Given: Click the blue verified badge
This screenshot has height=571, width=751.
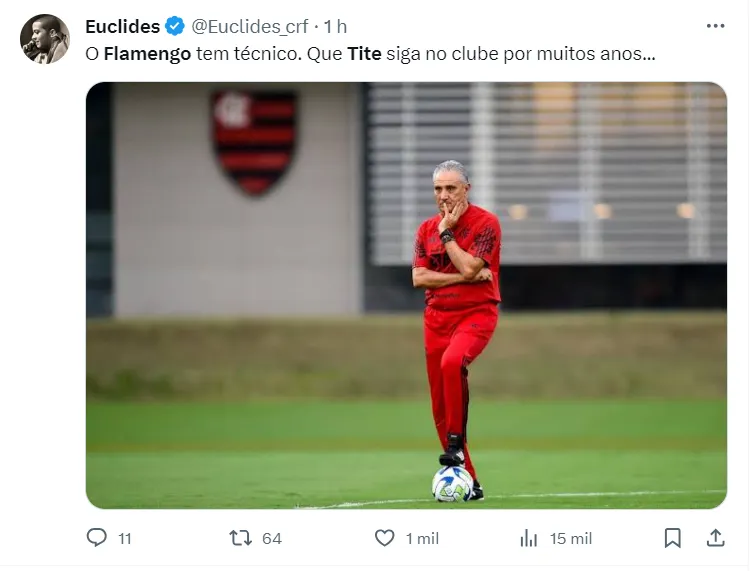Looking at the screenshot, I should 175,26.
